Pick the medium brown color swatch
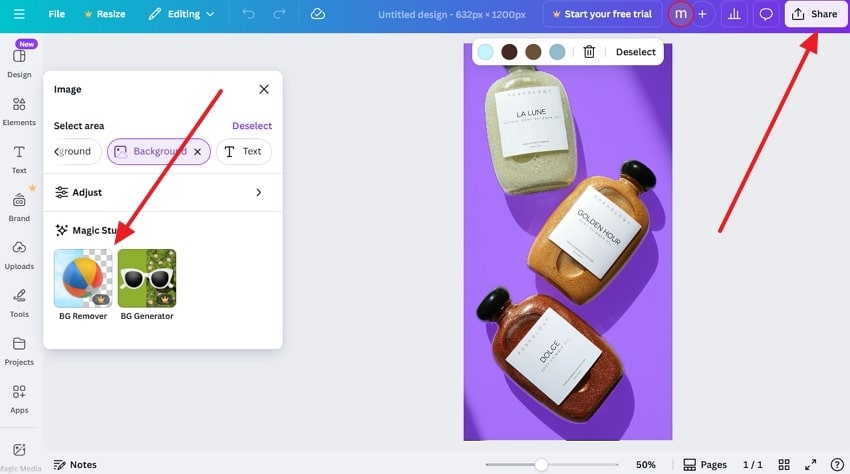Image resolution: width=850 pixels, height=474 pixels. point(533,52)
